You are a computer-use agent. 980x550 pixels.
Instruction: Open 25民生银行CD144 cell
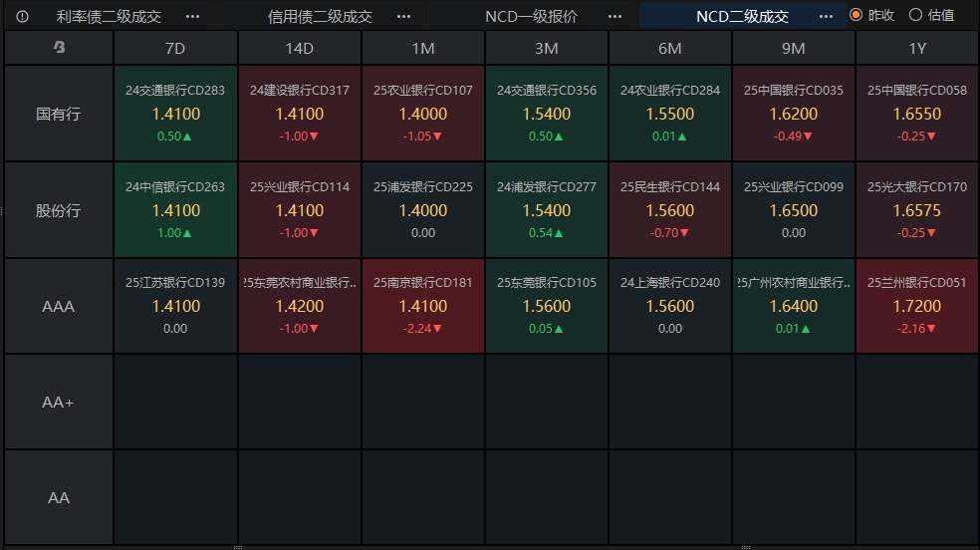pyautogui.click(x=670, y=210)
